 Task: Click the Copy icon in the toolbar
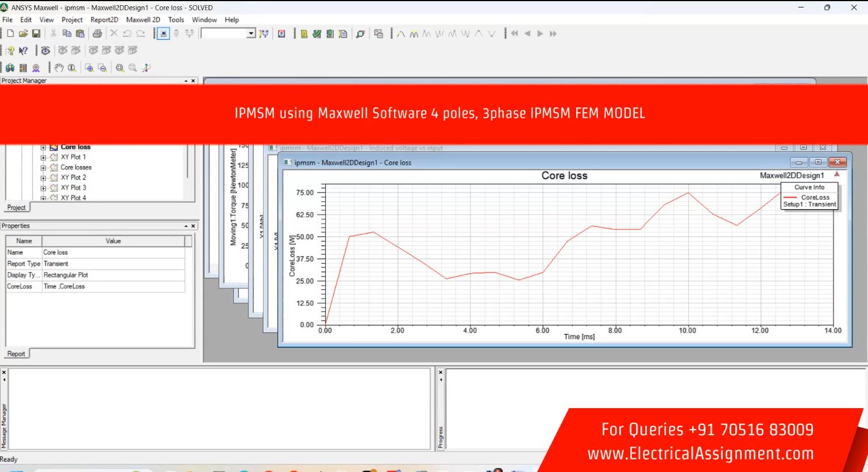point(67,34)
